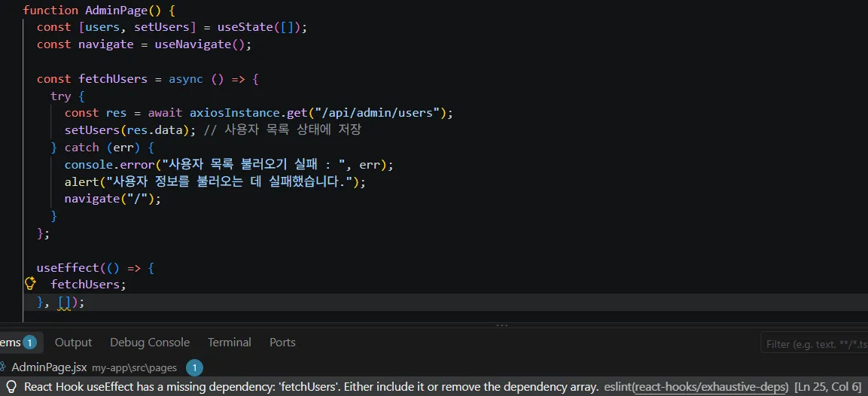Click the console.error statement
Viewport: 868px width, 396px height.
pos(229,164)
